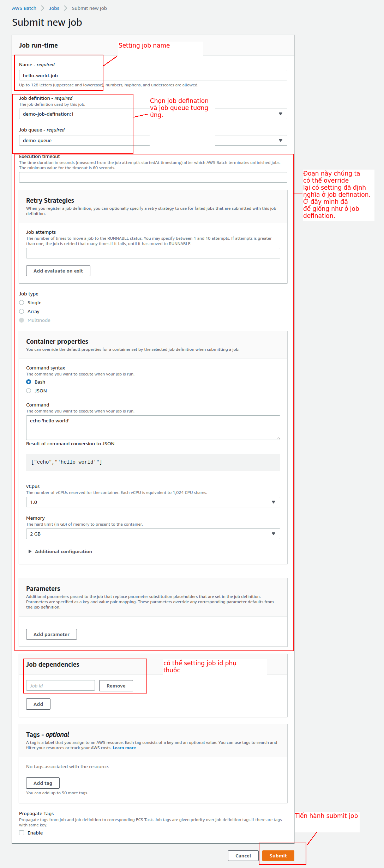Screen dimensions: 384x868
Task: Open the tags Learn more link
Action: (124, 748)
